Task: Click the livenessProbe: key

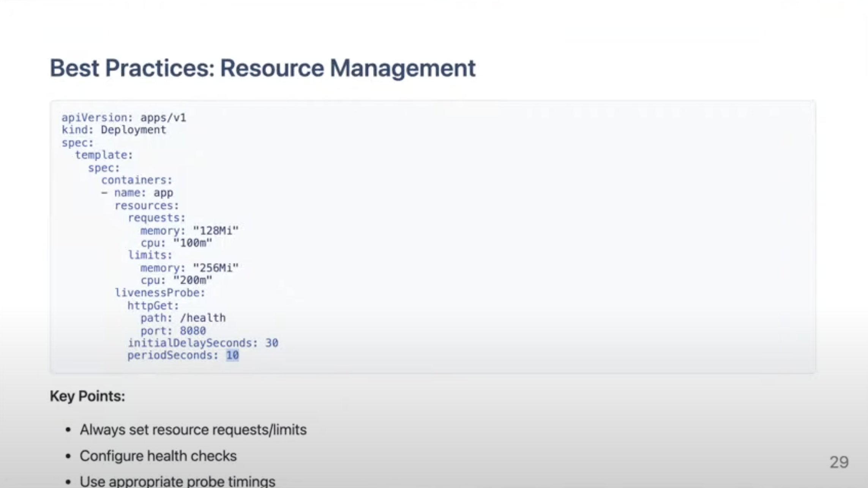Action: [160, 293]
